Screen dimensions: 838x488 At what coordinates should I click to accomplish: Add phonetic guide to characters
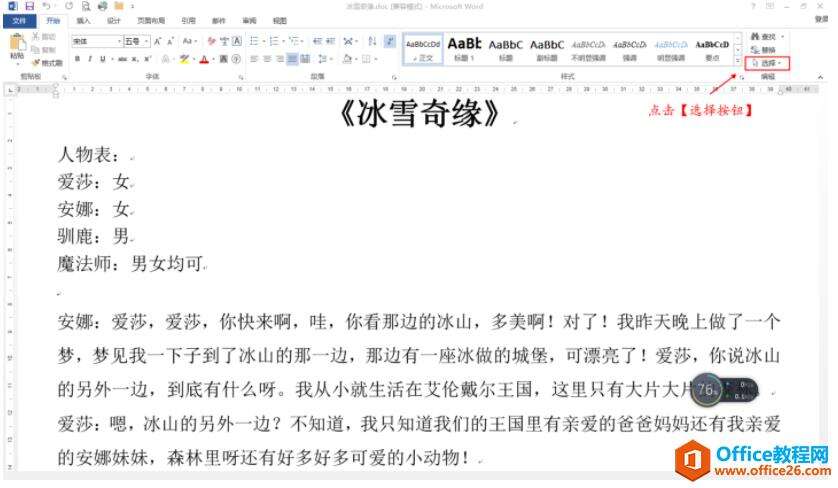coord(224,41)
